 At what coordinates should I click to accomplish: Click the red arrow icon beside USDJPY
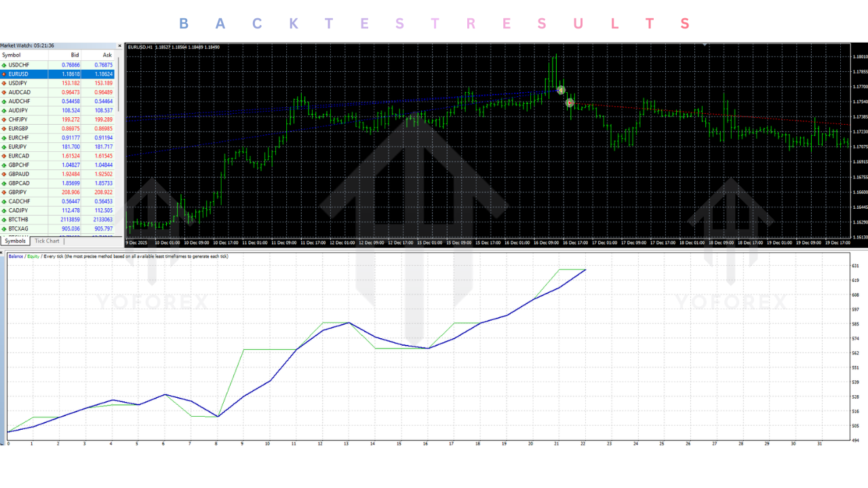(5, 83)
